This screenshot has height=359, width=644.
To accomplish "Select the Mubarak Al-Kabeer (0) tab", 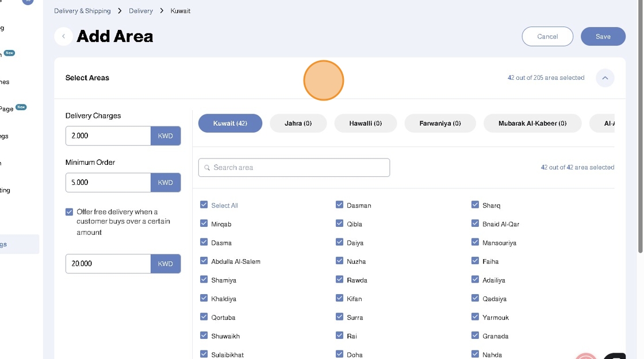I will pyautogui.click(x=532, y=123).
